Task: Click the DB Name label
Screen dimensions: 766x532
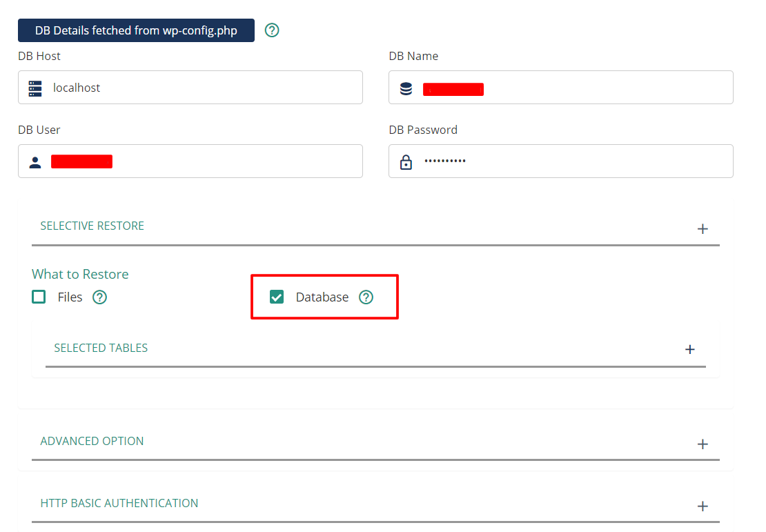Action: pyautogui.click(x=413, y=56)
